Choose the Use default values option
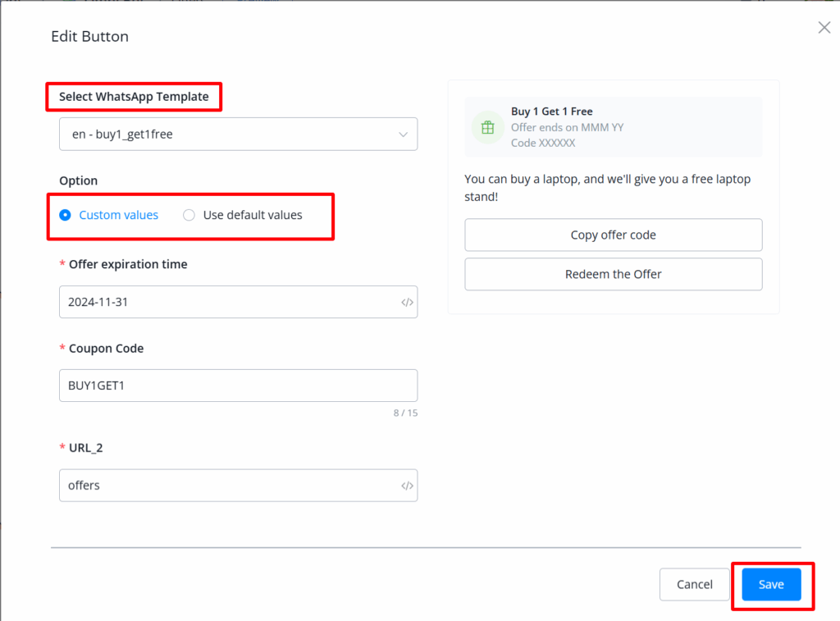This screenshot has width=840, height=621. (x=189, y=215)
